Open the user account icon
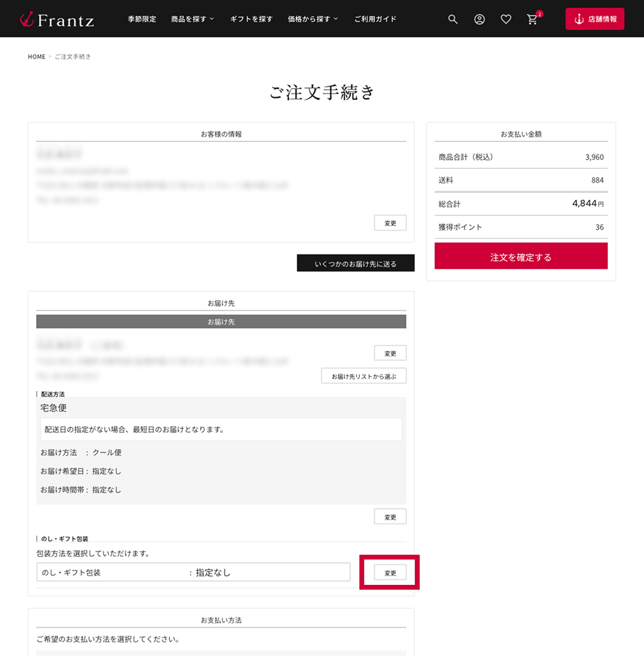Screen dimensions: 644x656 pos(479,19)
